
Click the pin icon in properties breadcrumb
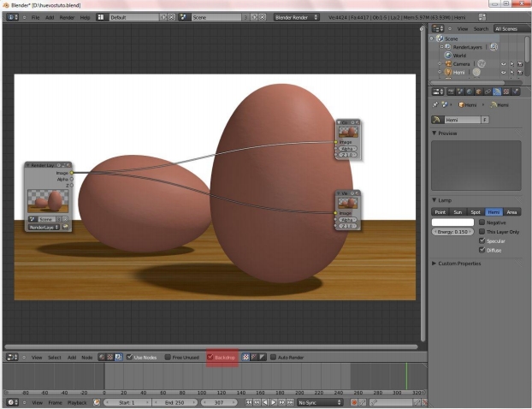[435, 105]
